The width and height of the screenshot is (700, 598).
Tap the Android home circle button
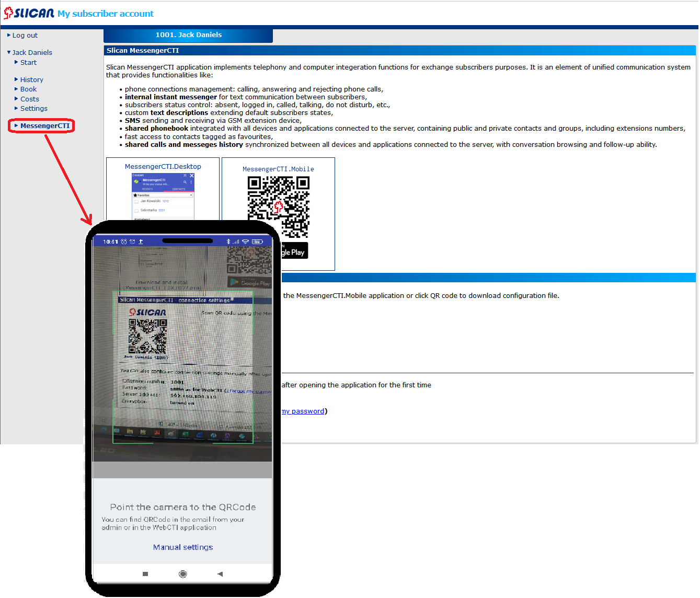click(x=183, y=574)
